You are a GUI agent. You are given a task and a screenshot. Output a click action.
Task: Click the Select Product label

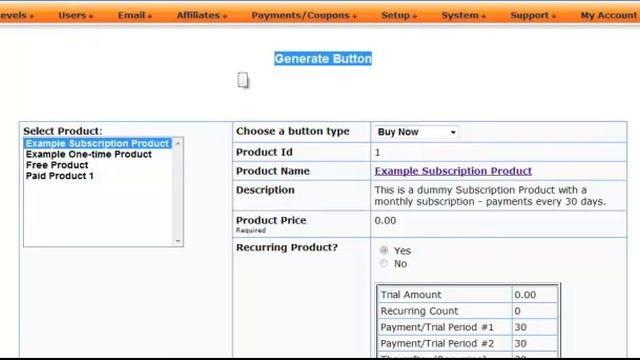[63, 131]
